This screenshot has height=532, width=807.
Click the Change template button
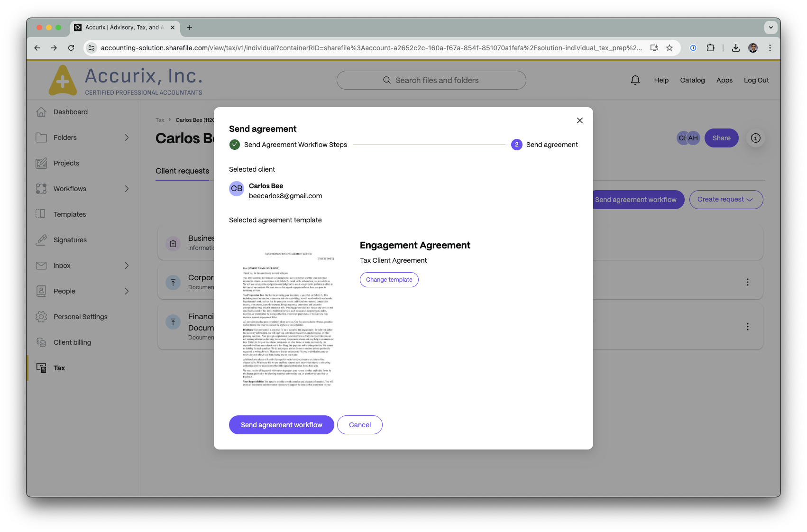[x=389, y=280]
